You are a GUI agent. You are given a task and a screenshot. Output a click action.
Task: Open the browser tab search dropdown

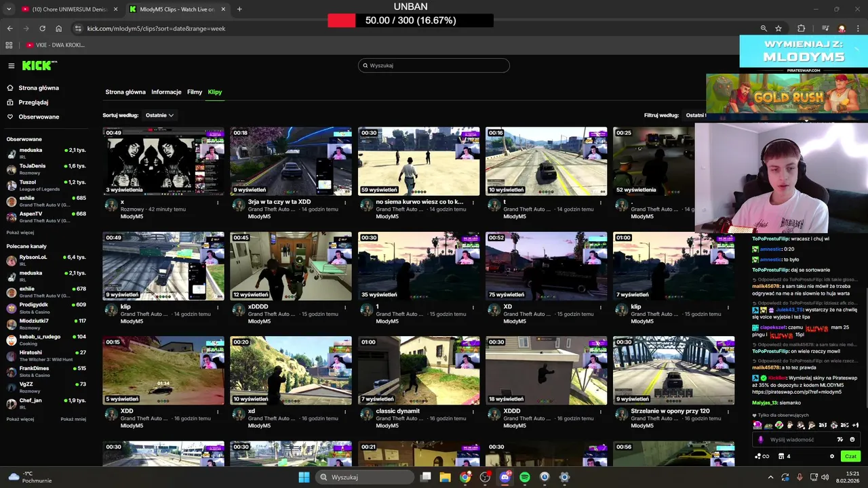coord(9,9)
